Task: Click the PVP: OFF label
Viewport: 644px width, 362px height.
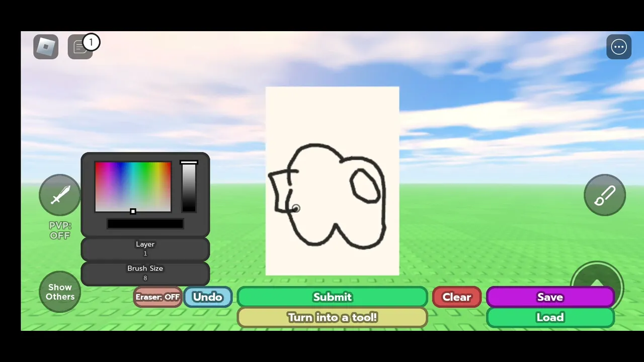Action: (60, 230)
